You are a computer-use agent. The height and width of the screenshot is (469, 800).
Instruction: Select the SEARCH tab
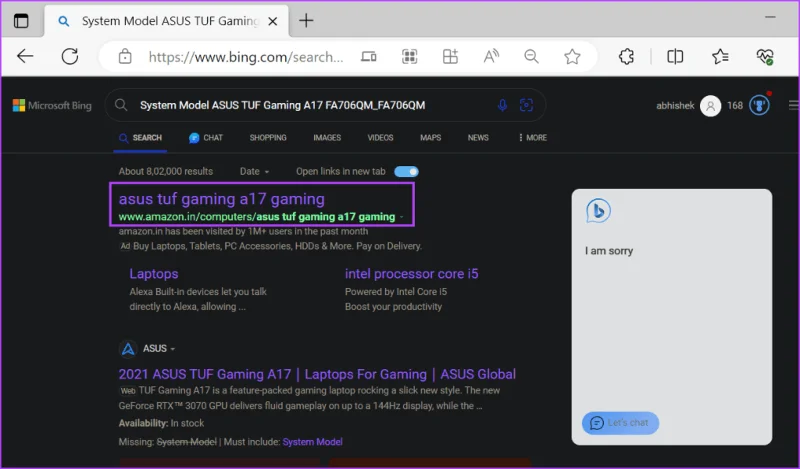140,138
